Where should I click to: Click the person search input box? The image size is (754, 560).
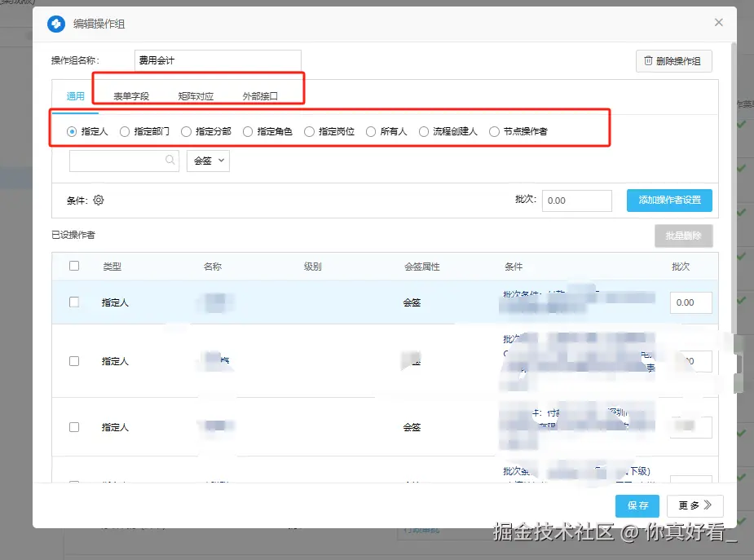tap(124, 161)
